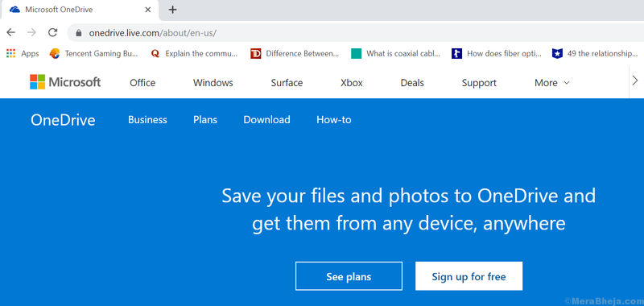
Task: Open the Office menu item
Action: (142, 83)
